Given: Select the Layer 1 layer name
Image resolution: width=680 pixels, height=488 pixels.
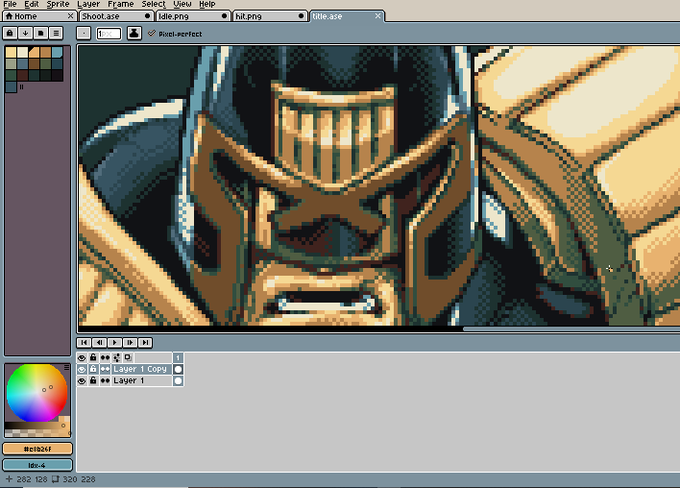Looking at the screenshot, I should 141,381.
